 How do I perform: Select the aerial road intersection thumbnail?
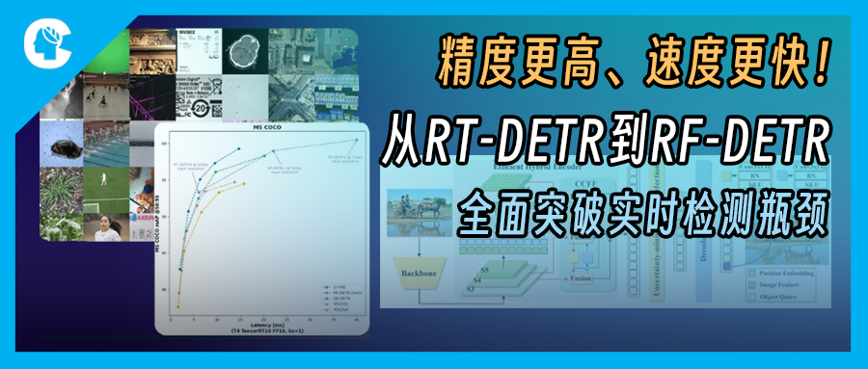coord(291,99)
